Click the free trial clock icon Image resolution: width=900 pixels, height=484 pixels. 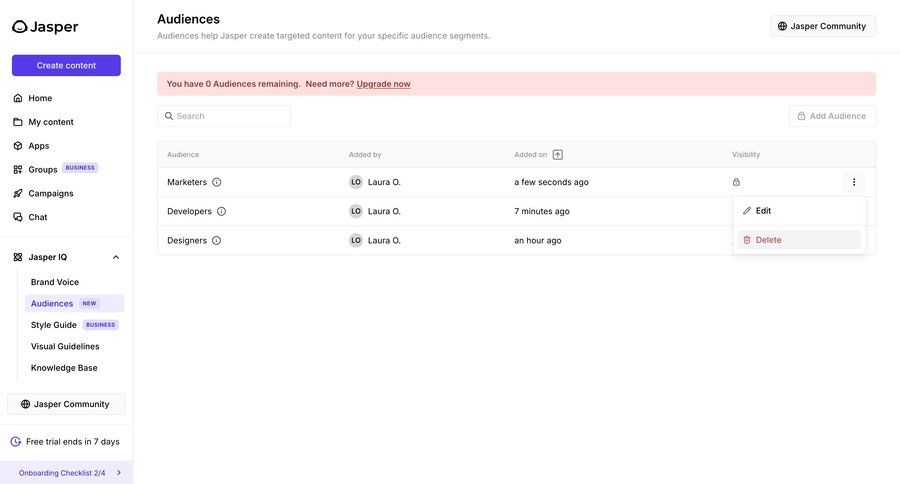pos(15,442)
